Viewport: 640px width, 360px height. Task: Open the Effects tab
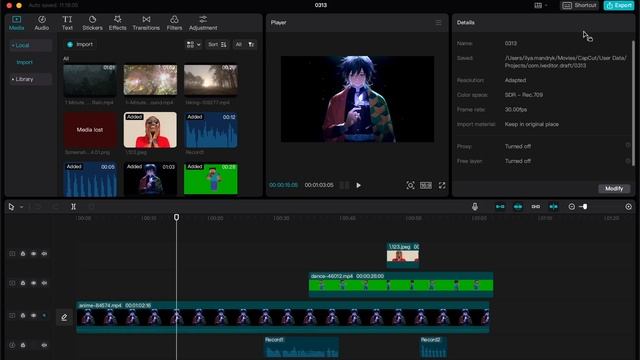click(118, 23)
